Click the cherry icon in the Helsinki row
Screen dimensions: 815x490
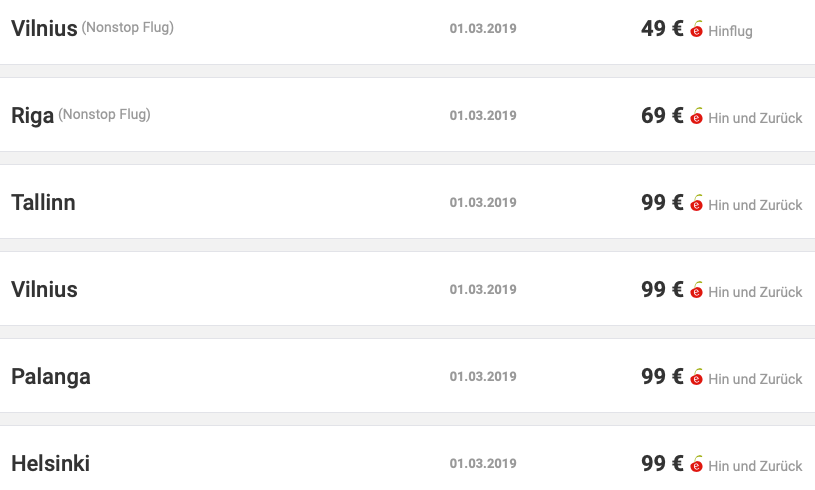click(x=696, y=463)
